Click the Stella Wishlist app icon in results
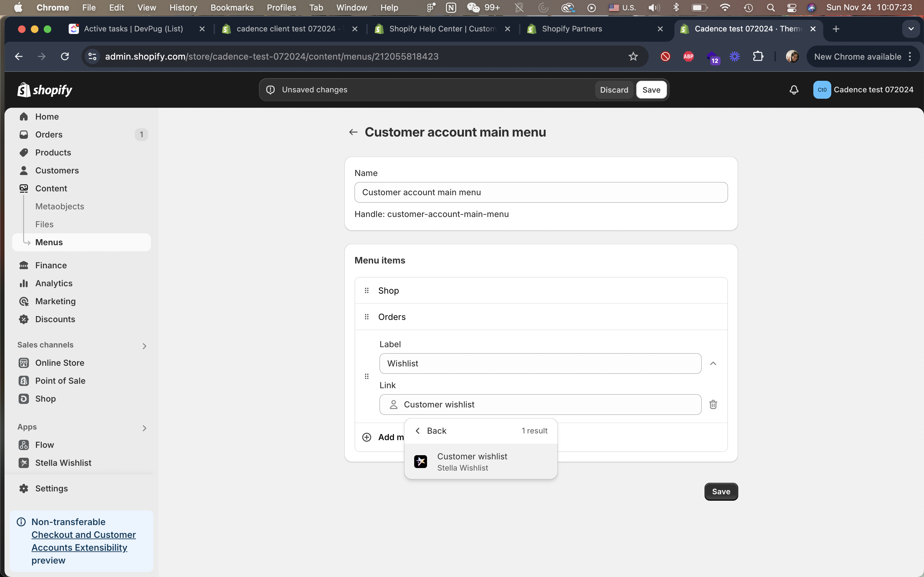 coord(420,461)
